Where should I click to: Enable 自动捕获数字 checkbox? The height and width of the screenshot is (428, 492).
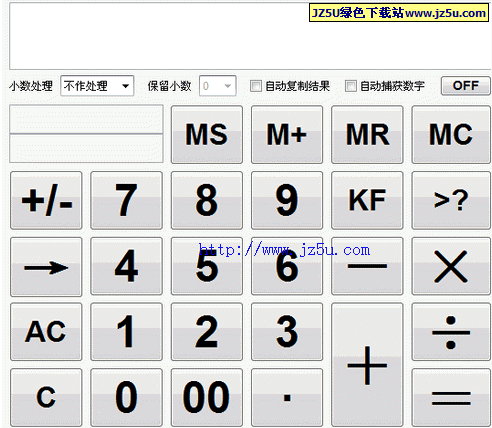click(351, 86)
